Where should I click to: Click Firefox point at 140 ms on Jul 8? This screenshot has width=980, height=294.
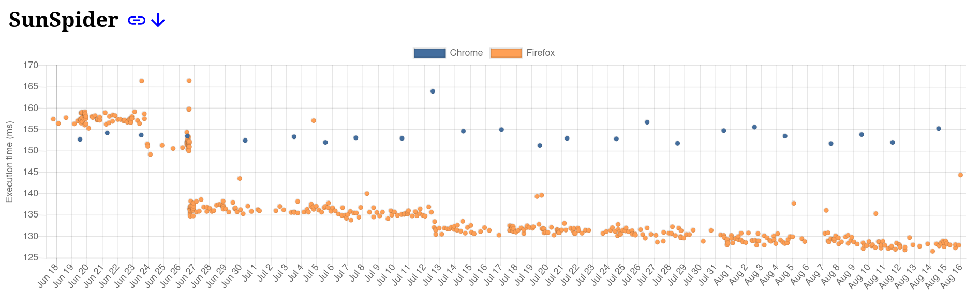coord(367,194)
